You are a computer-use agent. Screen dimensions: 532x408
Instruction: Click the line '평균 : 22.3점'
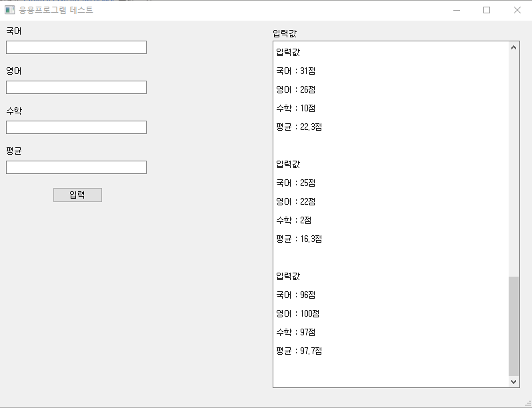point(299,127)
